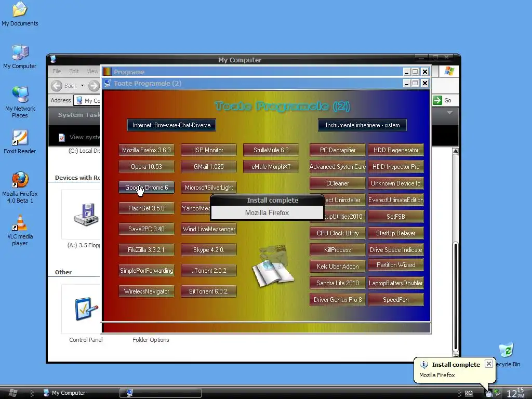Screen dimensions: 532x399
Task: Click the StartUp.Delayer button
Action: pyautogui.click(x=396, y=233)
